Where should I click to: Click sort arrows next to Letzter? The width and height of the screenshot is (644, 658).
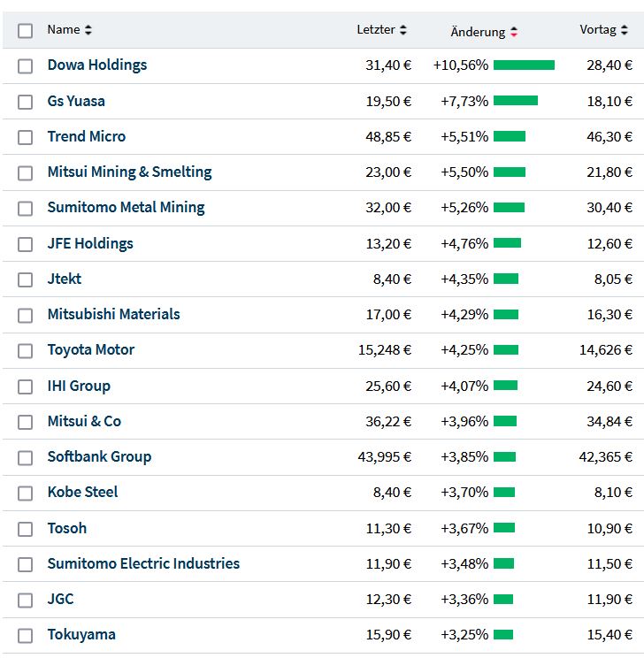[x=403, y=30]
